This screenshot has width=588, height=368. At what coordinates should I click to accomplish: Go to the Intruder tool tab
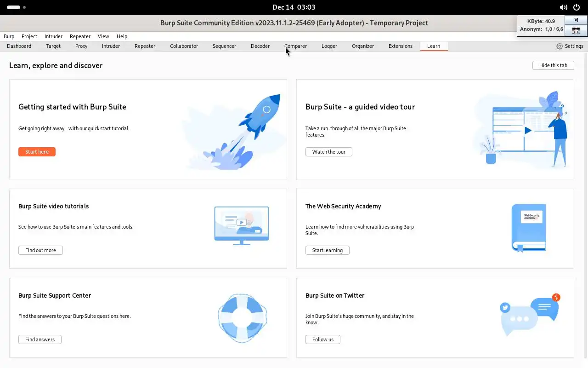click(111, 46)
